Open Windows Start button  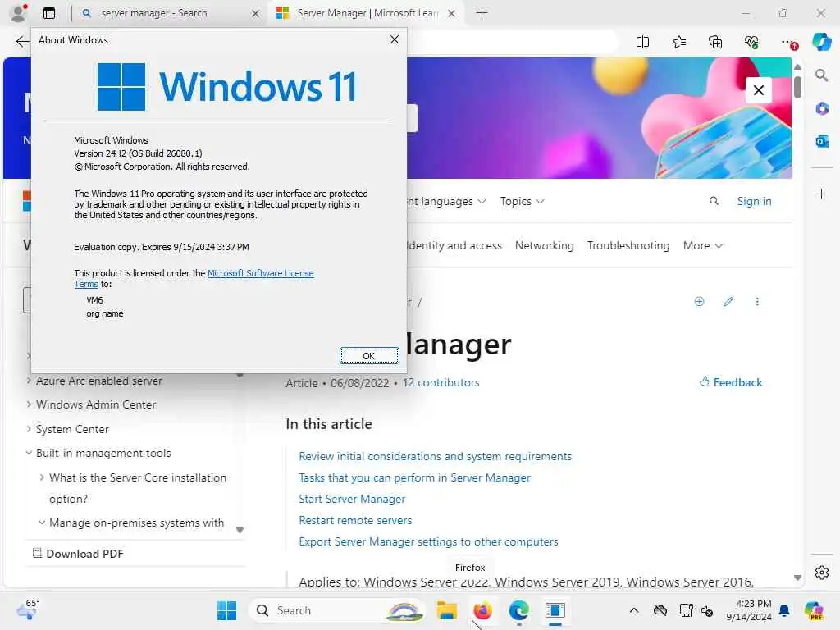coord(226,610)
